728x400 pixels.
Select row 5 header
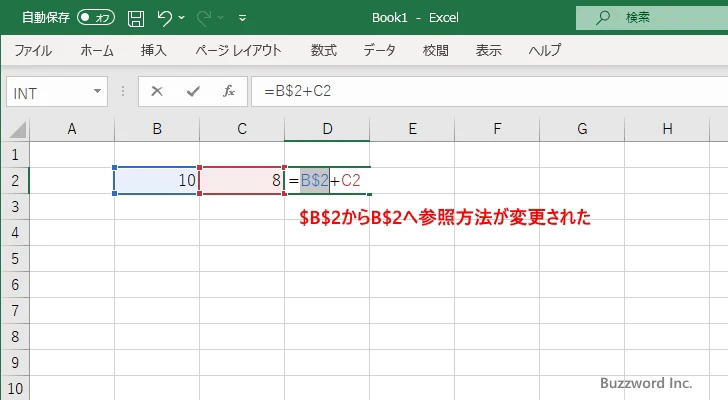[x=15, y=258]
